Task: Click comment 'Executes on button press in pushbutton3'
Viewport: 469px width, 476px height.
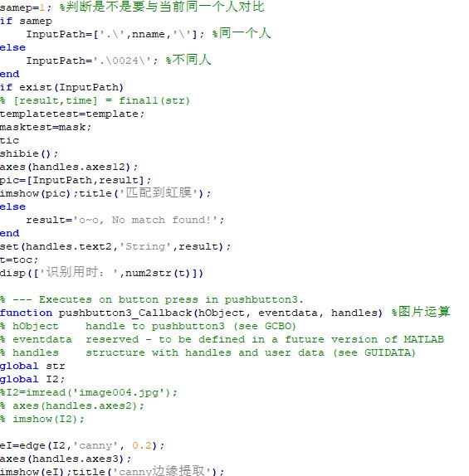Action: (x=152, y=299)
